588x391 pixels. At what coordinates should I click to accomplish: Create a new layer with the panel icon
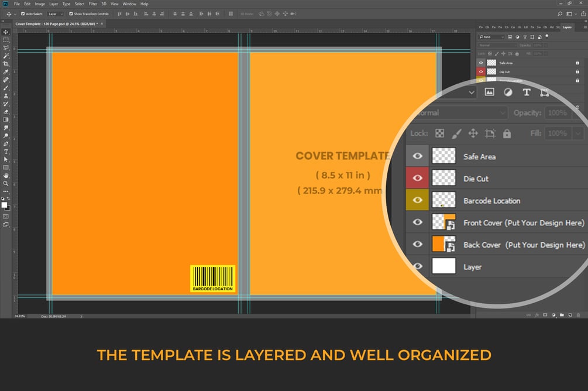570,315
